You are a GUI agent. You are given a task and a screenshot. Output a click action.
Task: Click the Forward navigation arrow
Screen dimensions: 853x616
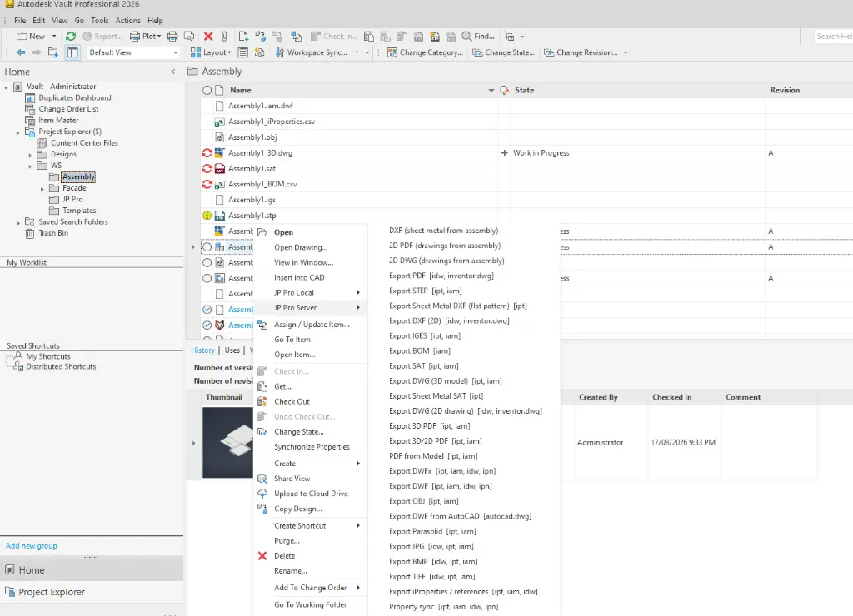coord(37,52)
